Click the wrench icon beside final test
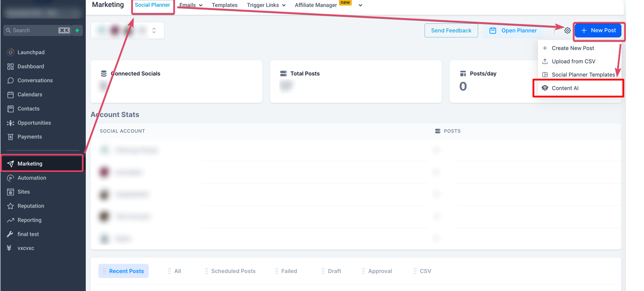This screenshot has height=291, width=644. click(x=10, y=234)
